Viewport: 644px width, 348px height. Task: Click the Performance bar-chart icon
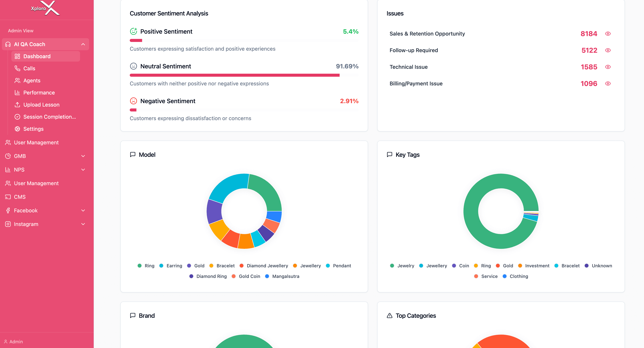click(x=17, y=92)
